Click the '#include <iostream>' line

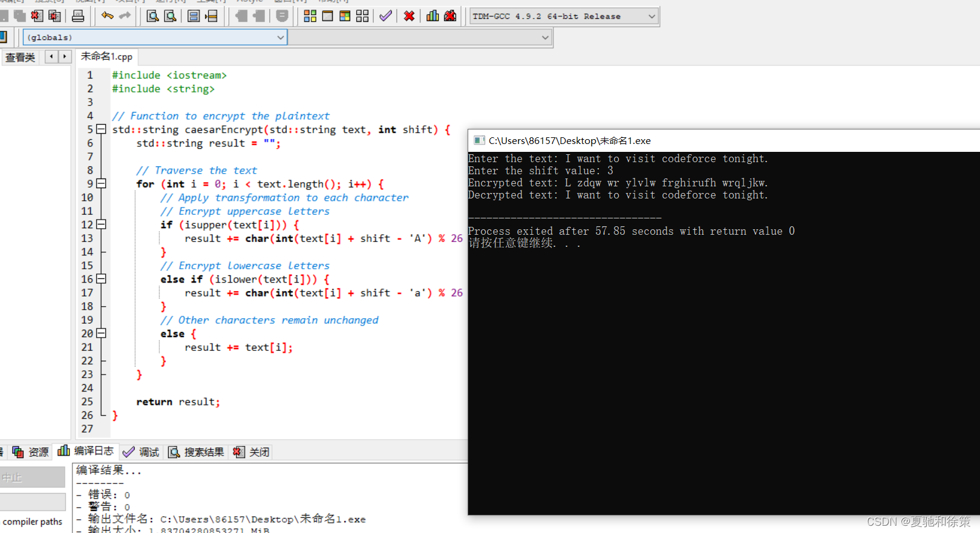[x=169, y=75]
